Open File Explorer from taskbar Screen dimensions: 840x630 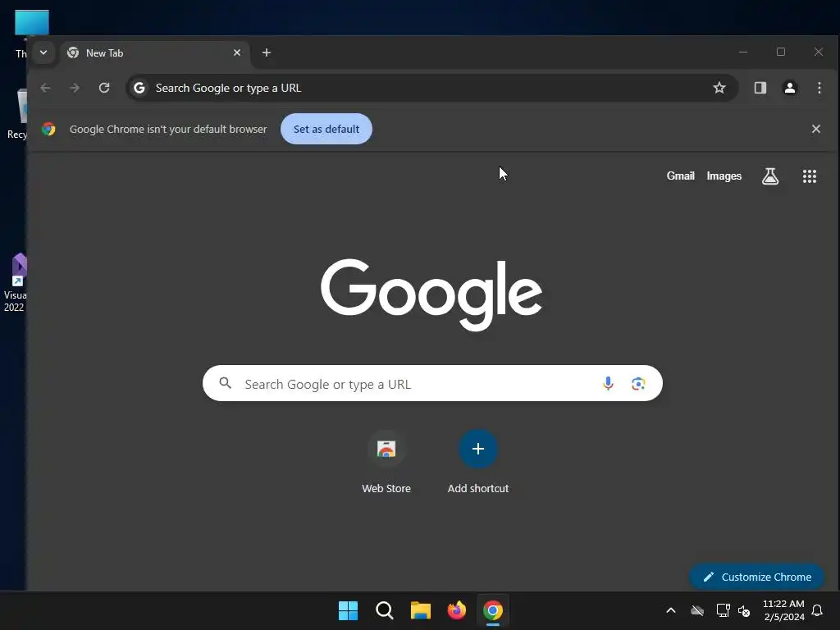click(421, 610)
